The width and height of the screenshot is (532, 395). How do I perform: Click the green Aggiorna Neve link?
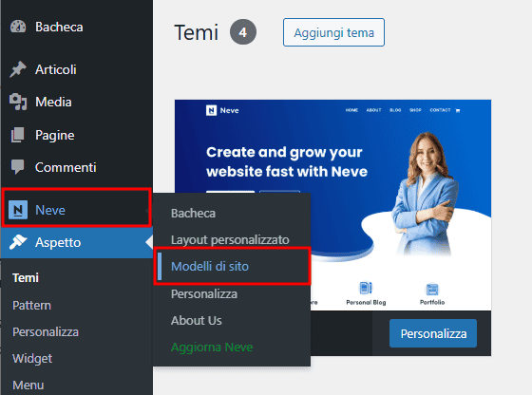(212, 348)
